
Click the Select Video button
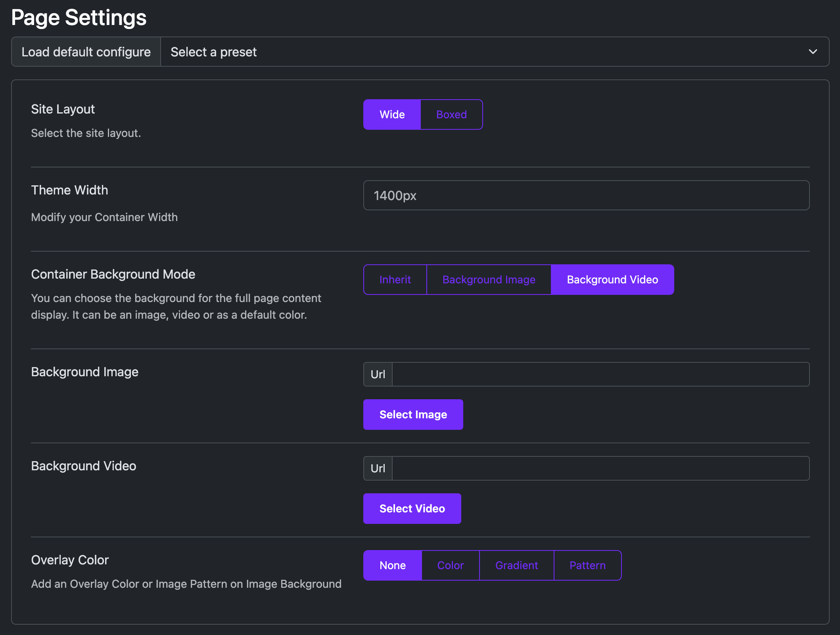pos(412,508)
